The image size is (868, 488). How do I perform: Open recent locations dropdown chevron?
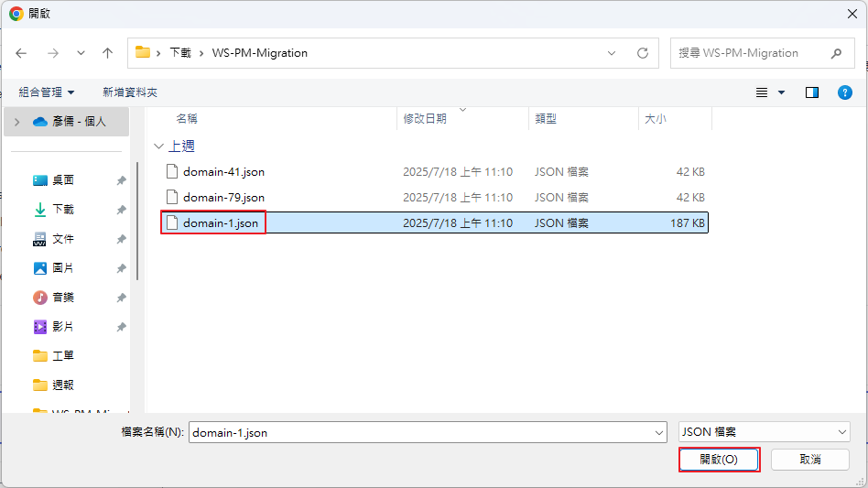pos(81,53)
